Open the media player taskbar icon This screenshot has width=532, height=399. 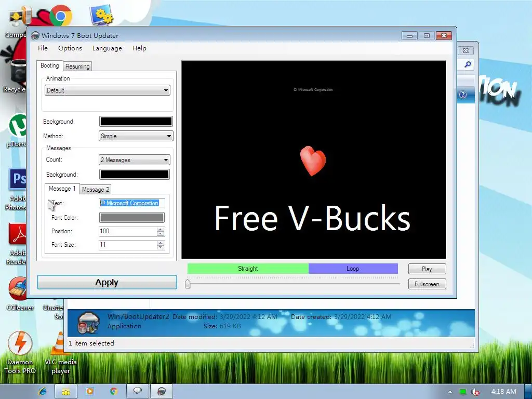pyautogui.click(x=90, y=391)
